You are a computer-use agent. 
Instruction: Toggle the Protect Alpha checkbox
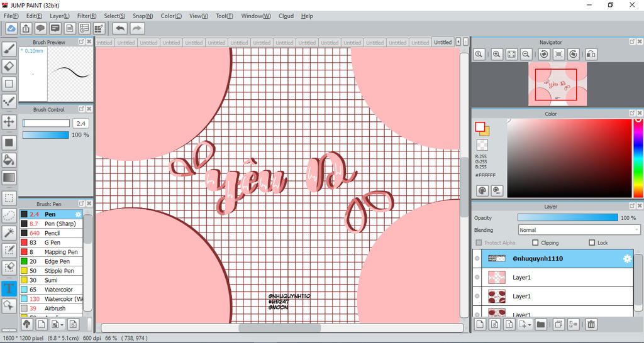(x=479, y=242)
